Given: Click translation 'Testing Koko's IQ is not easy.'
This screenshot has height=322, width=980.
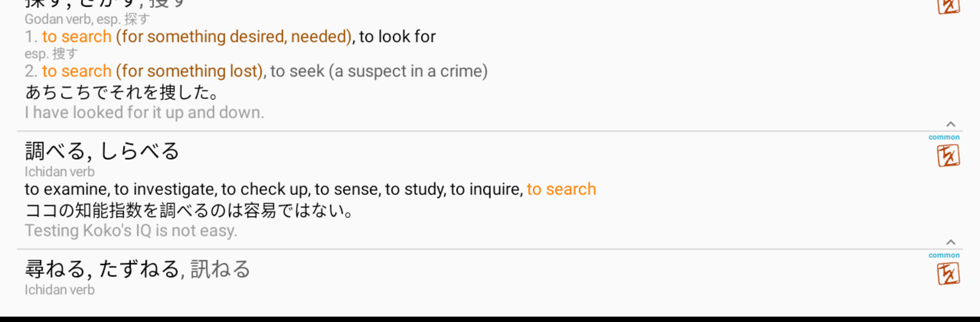Looking at the screenshot, I should pyautogui.click(x=131, y=231).
